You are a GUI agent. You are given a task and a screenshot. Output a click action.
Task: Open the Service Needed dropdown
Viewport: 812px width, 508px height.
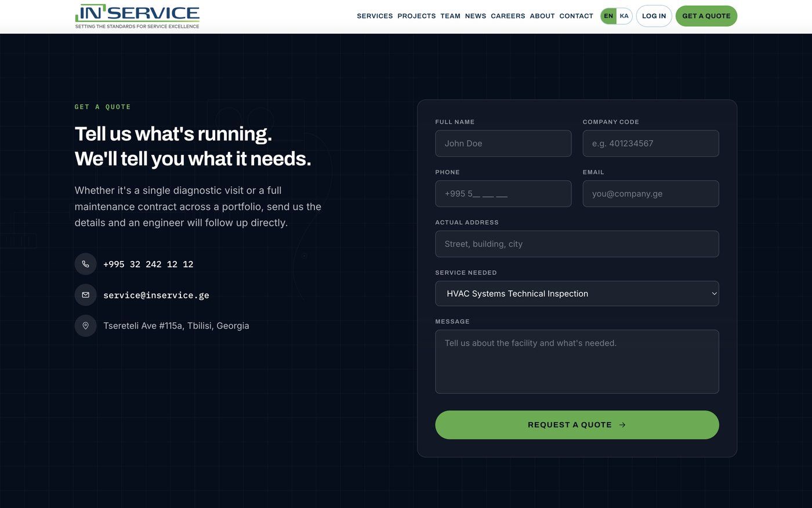[577, 293]
